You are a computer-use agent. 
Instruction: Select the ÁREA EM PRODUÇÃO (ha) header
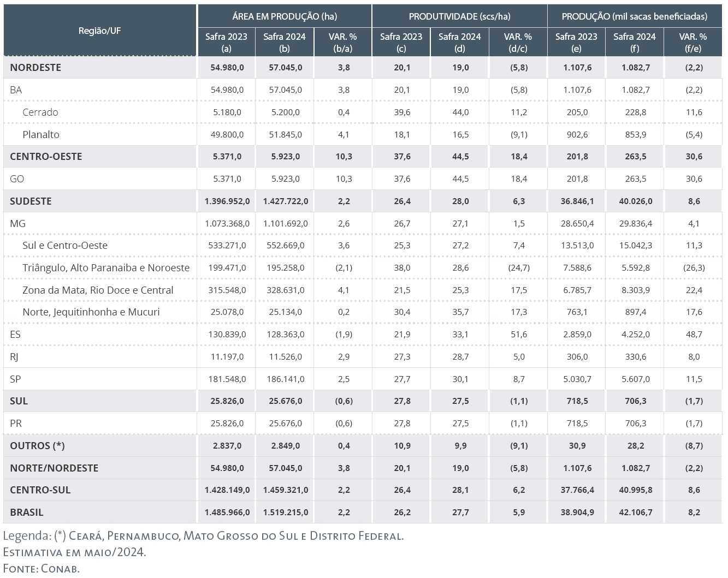285,16
